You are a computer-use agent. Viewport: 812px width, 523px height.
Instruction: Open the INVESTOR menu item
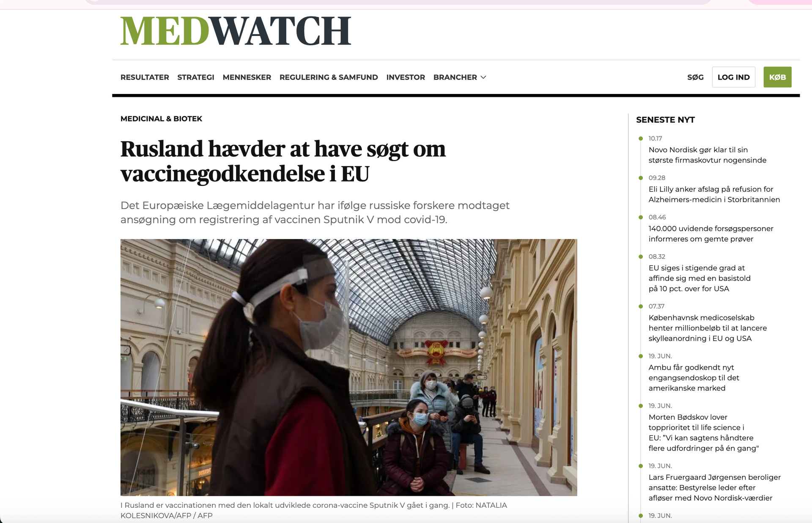pos(406,77)
